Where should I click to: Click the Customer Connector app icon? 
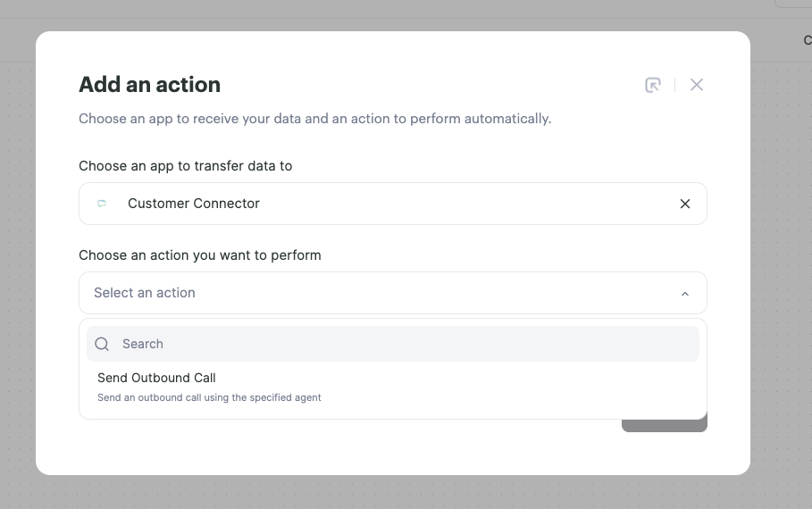(x=102, y=204)
